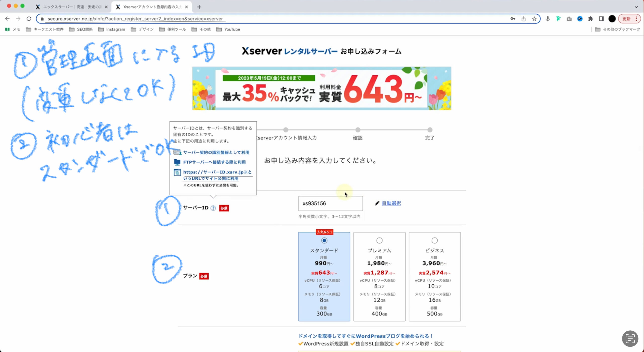Open the Chrome extensions puzzle icon

[590, 19]
